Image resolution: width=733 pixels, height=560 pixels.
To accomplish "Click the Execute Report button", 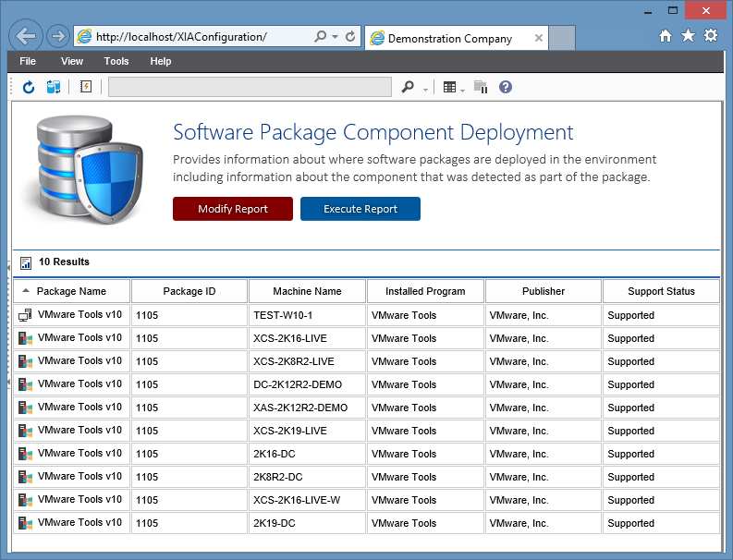I will (360, 209).
